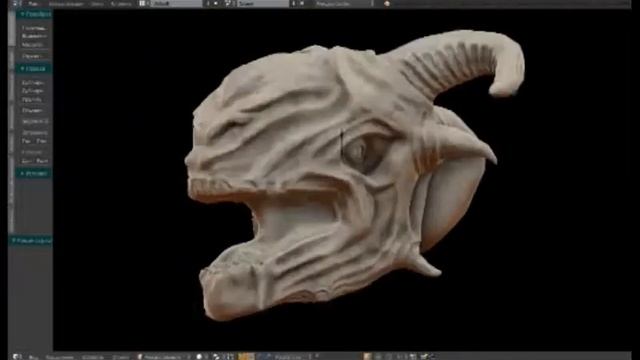This screenshot has width=640, height=360.
Task: Open the viewport shading selector icon
Action: tap(200, 357)
